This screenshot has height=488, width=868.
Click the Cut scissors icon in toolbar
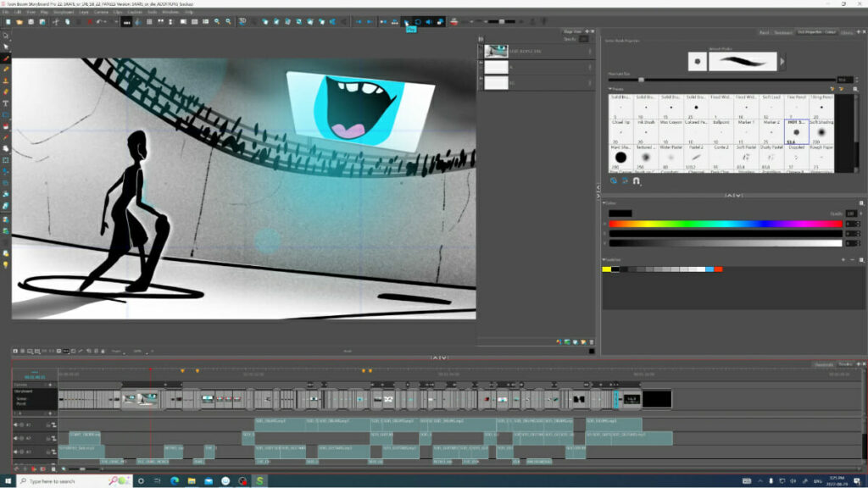click(56, 21)
